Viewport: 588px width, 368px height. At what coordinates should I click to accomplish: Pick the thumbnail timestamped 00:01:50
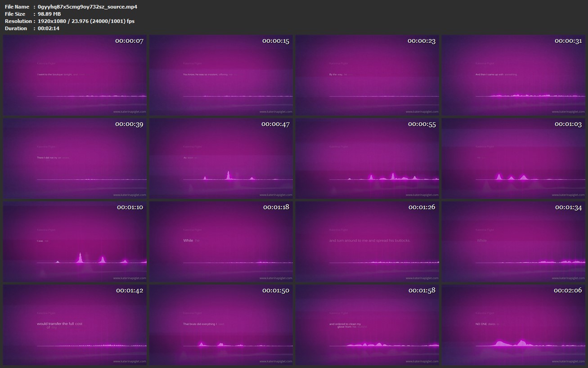tap(221, 325)
